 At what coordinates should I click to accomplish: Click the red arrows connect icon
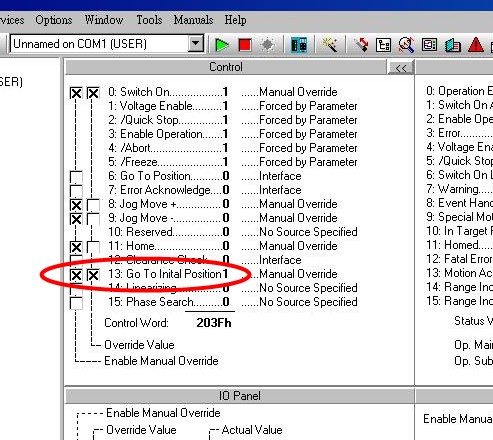point(361,44)
